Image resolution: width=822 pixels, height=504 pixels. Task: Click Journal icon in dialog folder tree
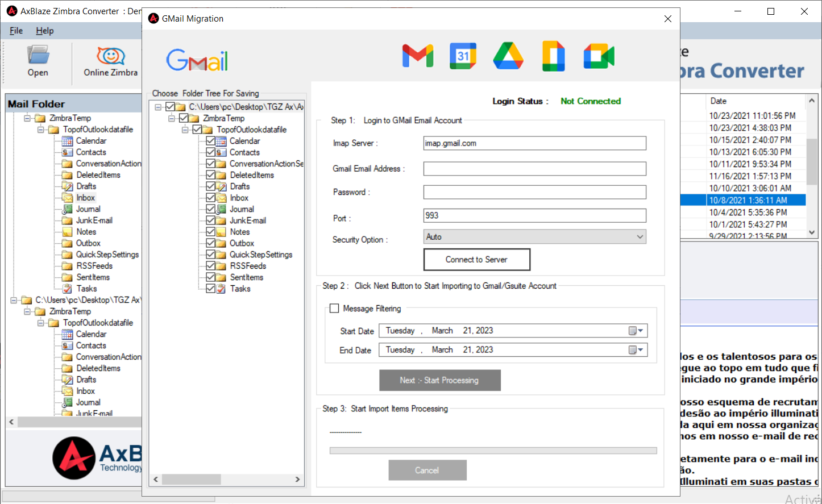(221, 209)
